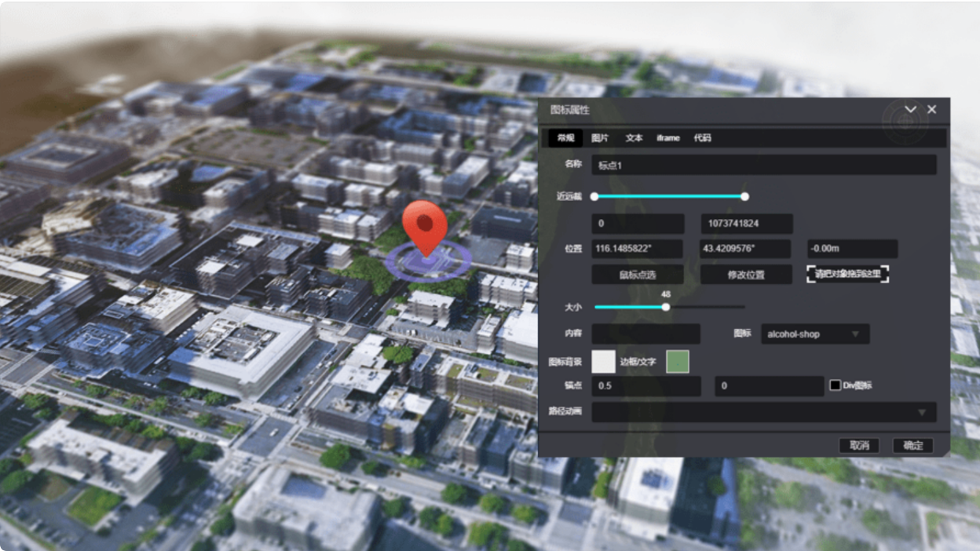Pick the white 图标背景 color swatch

[x=603, y=361]
